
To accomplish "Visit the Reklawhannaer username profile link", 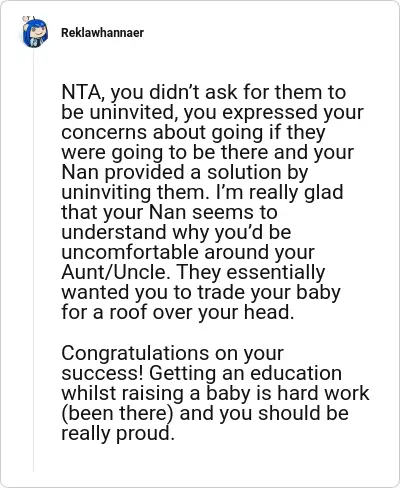I will point(103,33).
